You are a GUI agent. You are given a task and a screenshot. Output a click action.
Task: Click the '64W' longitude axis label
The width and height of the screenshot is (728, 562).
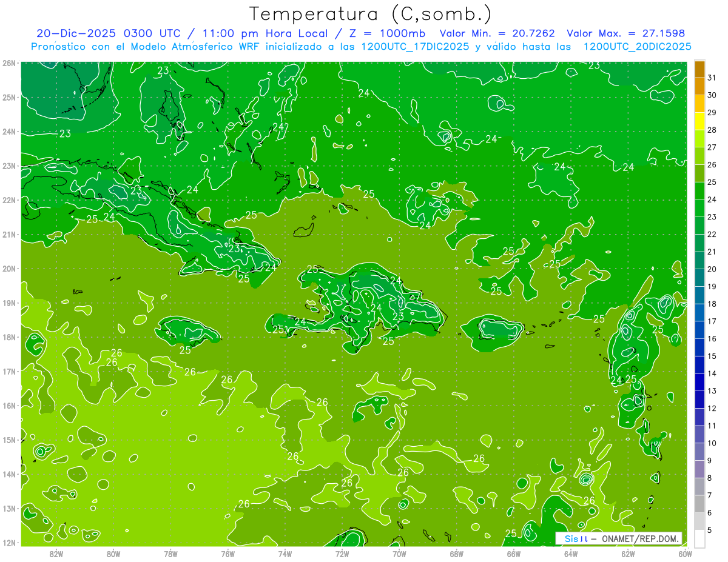[x=571, y=554]
